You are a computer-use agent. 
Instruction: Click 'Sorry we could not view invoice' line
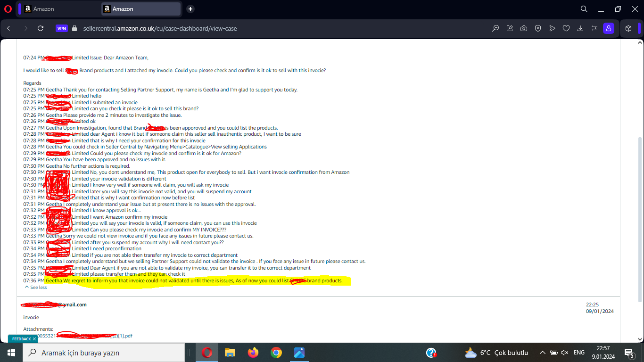(x=138, y=236)
